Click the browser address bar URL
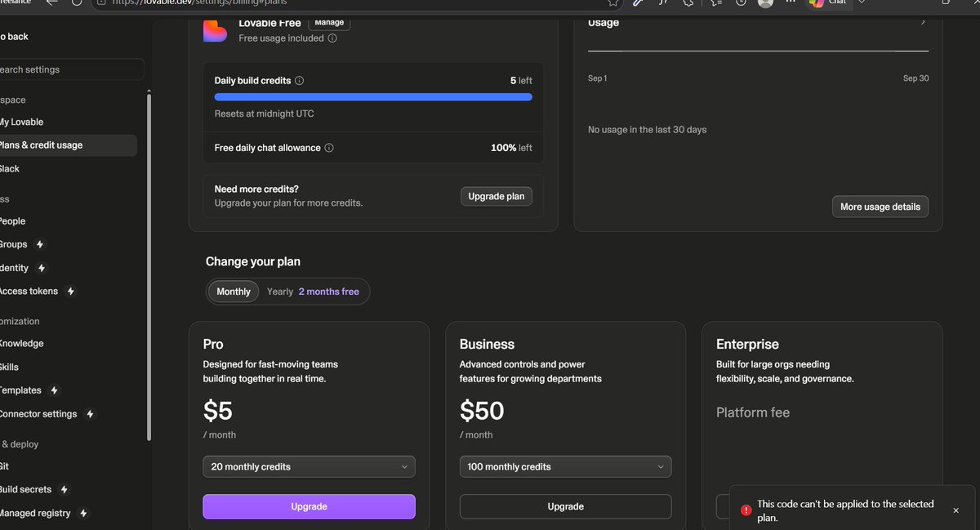 pos(199,2)
